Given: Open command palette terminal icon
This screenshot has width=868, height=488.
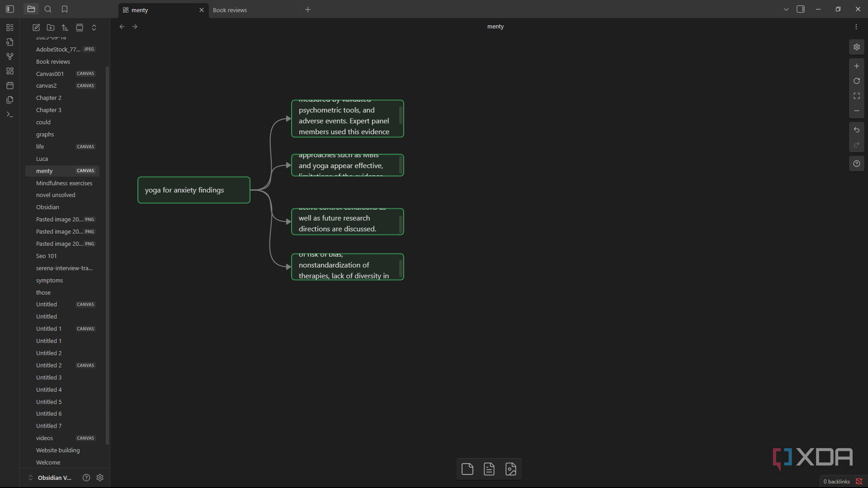Looking at the screenshot, I should [10, 114].
